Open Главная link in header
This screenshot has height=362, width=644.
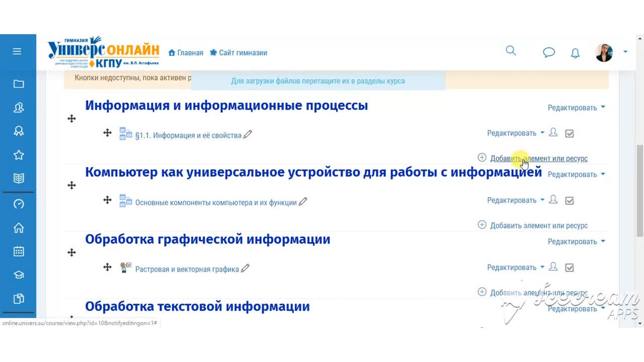(186, 53)
